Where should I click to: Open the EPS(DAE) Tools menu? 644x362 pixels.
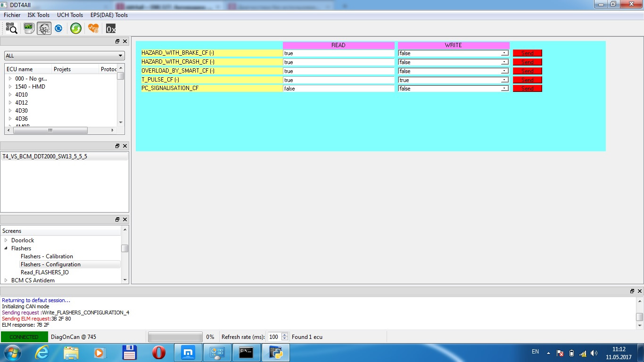[x=109, y=15]
